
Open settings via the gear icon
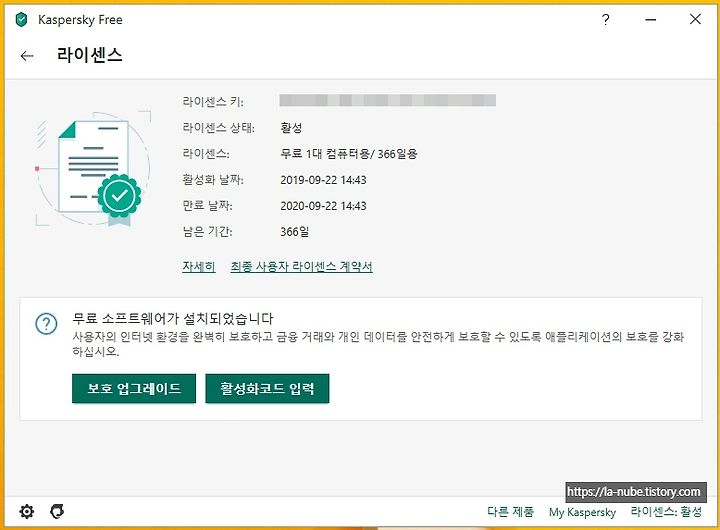click(27, 511)
